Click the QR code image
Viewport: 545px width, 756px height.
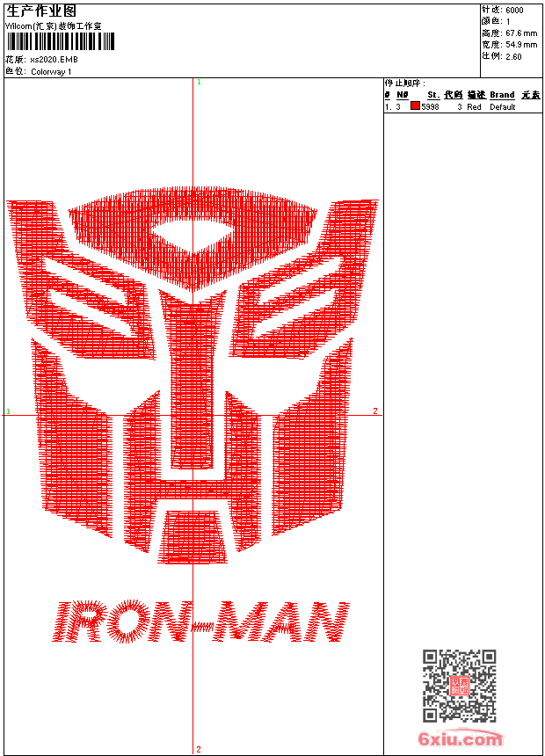tap(459, 686)
